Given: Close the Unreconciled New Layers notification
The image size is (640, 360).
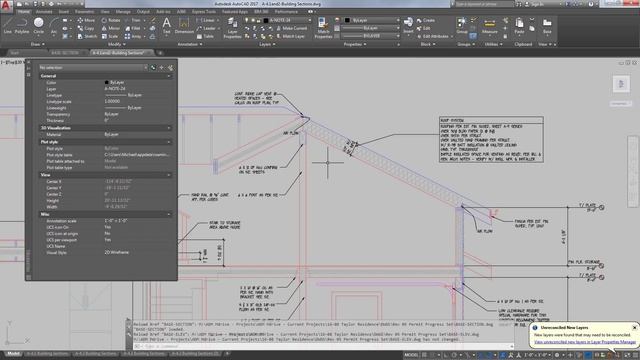Looking at the screenshot, I should 634,327.
